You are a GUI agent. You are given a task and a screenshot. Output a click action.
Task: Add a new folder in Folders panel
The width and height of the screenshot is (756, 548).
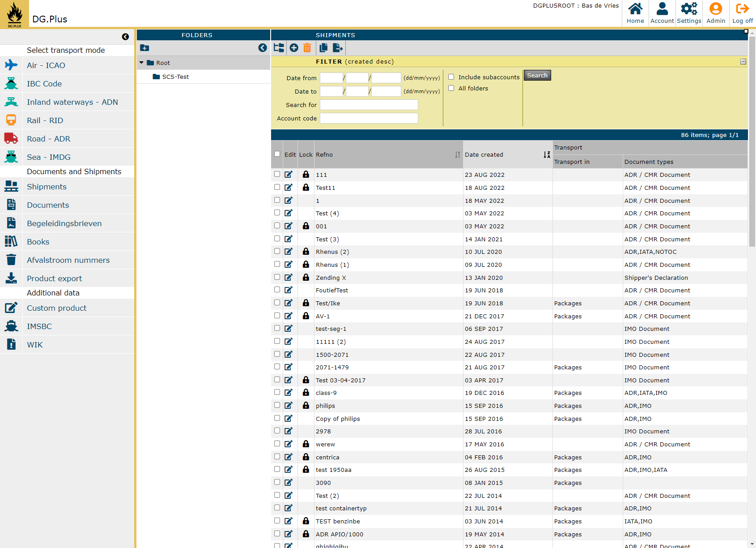click(x=144, y=48)
